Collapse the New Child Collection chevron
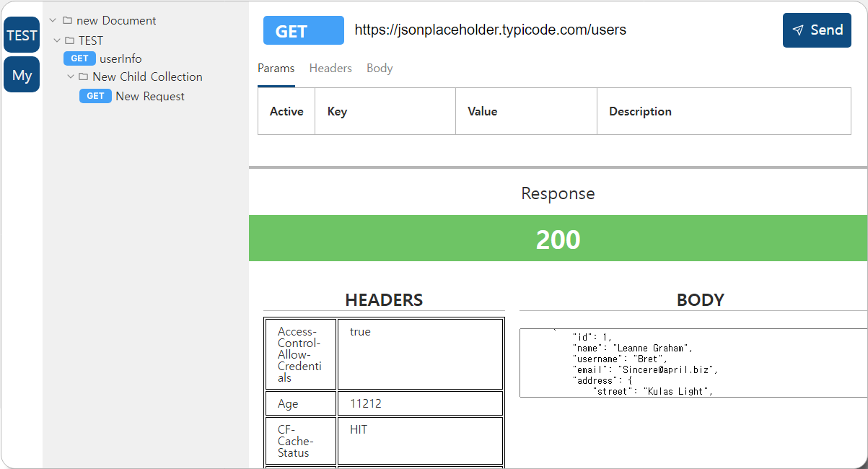 tap(71, 76)
